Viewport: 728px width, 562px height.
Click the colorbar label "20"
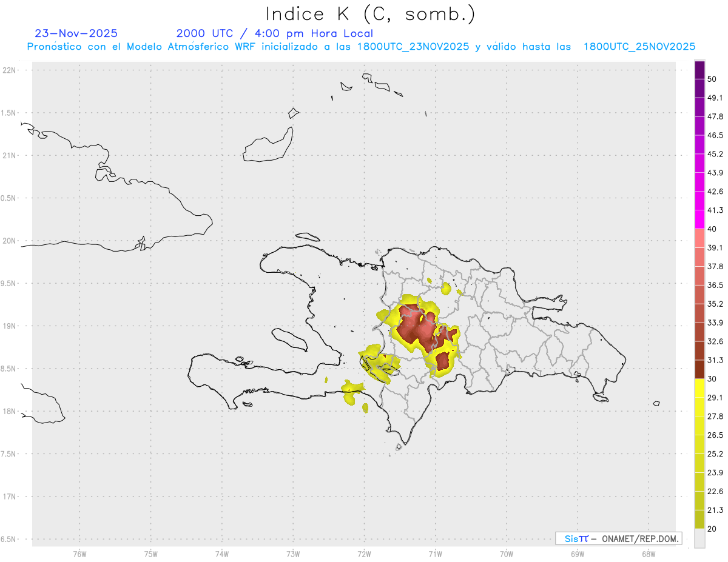coord(712,529)
